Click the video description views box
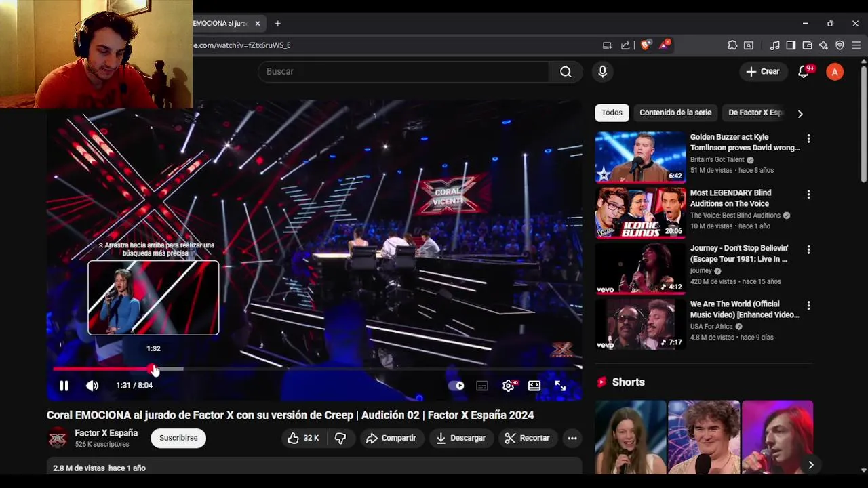Screen dimensions: 868x488 pyautogui.click(x=315, y=466)
